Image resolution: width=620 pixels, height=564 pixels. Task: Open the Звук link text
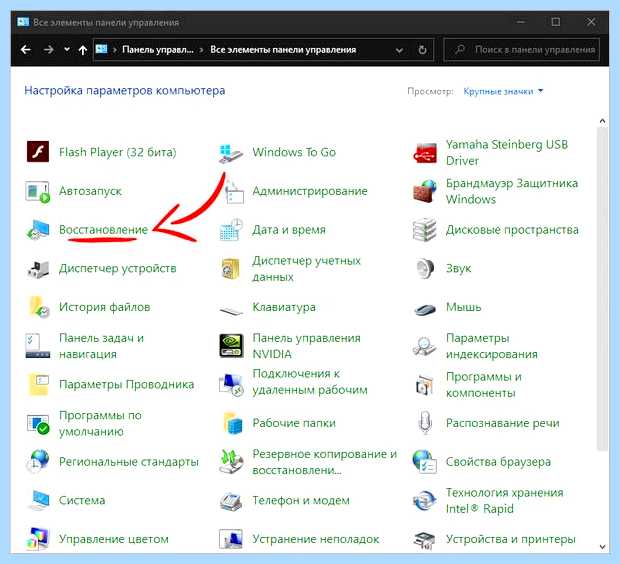[458, 268]
